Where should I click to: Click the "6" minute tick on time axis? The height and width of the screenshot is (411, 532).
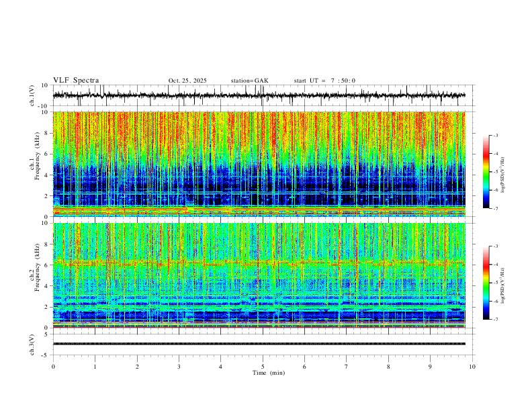coord(304,367)
